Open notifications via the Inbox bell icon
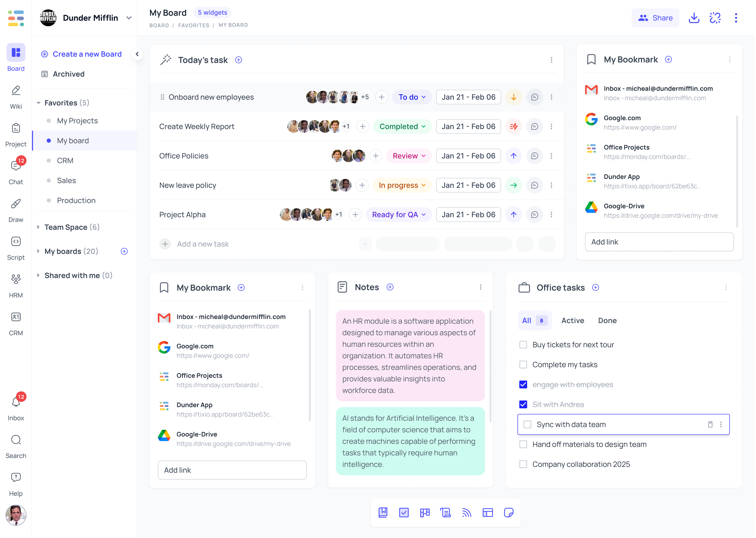756x538 pixels. [15, 402]
